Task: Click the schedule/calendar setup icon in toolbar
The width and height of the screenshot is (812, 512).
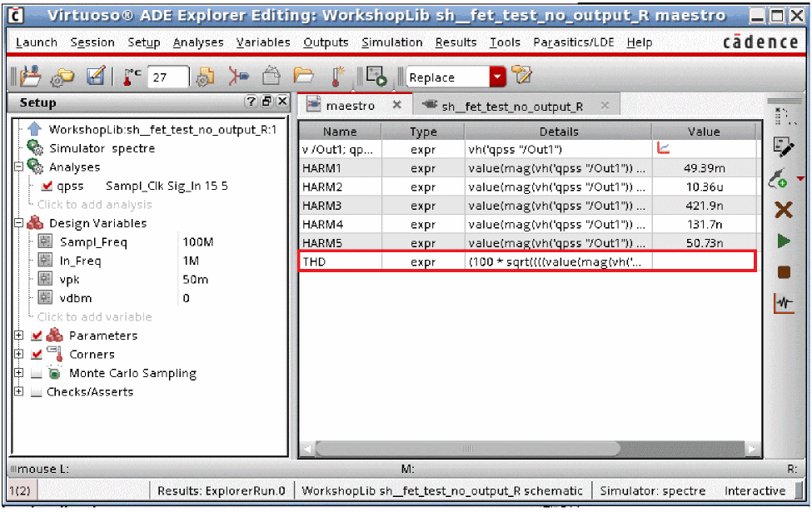Action: 31,77
